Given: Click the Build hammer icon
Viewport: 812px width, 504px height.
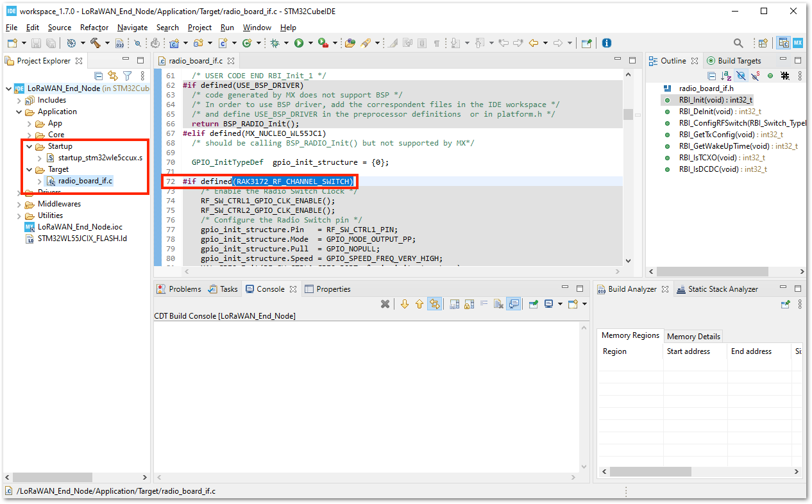Looking at the screenshot, I should point(95,43).
